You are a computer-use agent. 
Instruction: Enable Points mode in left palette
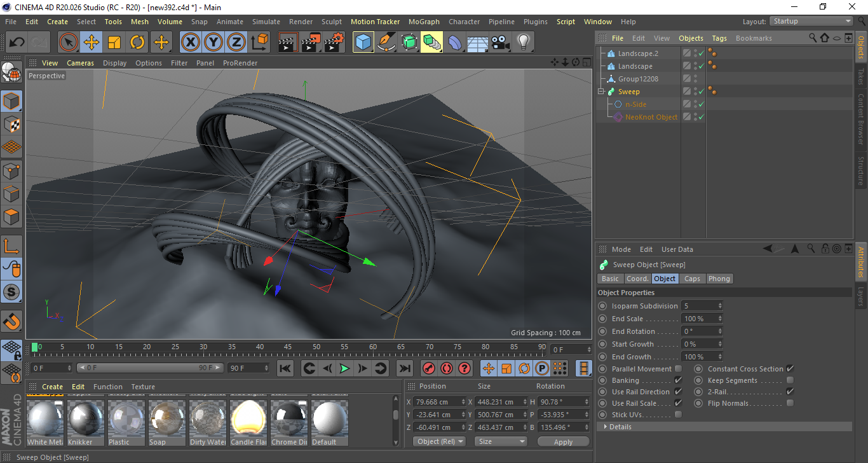11,170
